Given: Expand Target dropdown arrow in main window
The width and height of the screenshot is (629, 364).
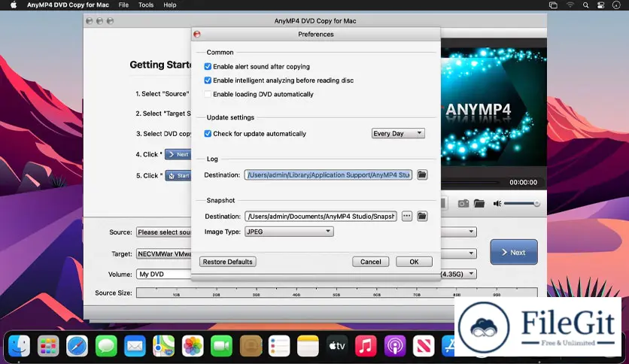Looking at the screenshot, I should point(471,253).
